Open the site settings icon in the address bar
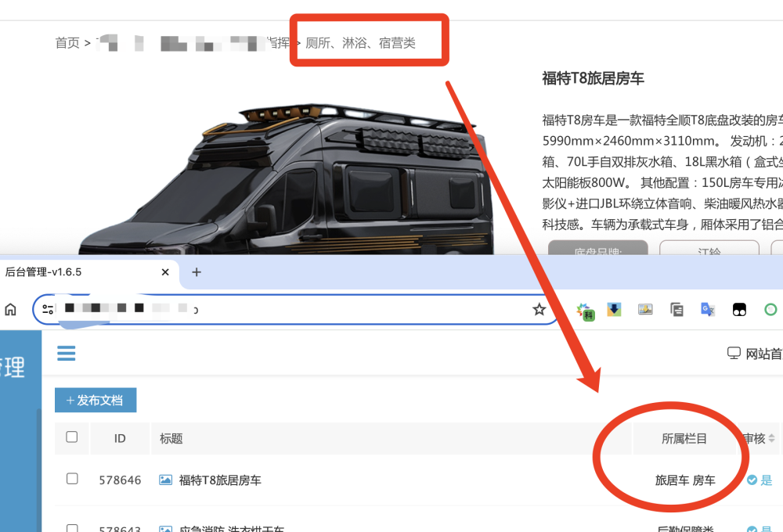The image size is (783, 532). tap(48, 309)
